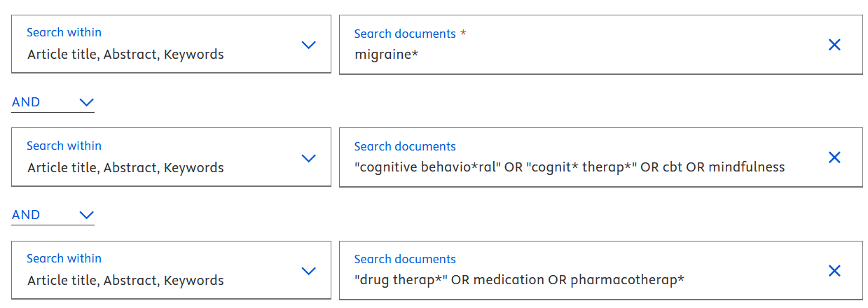This screenshot has height=308, width=868.
Task: Click Search within label in the third row
Action: pyautogui.click(x=64, y=258)
